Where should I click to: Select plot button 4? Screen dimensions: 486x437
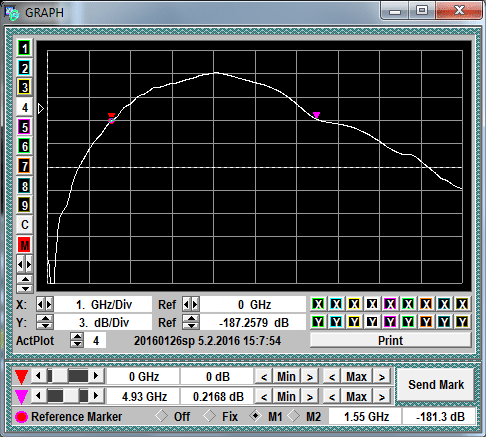(x=24, y=107)
